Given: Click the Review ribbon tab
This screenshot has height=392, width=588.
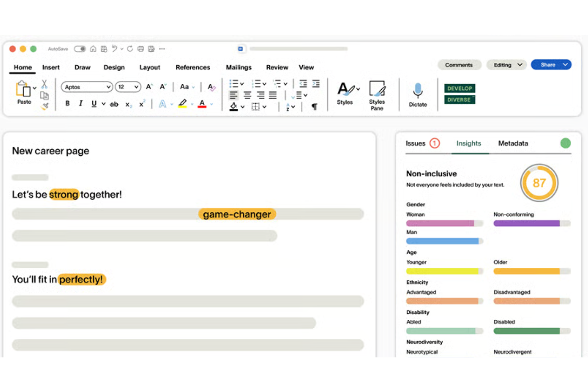Looking at the screenshot, I should pyautogui.click(x=277, y=68).
